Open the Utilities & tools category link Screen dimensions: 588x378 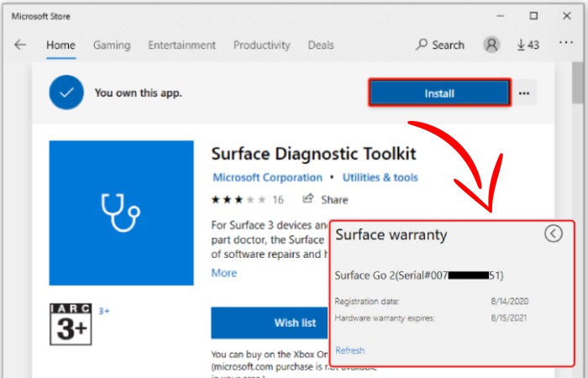click(381, 177)
